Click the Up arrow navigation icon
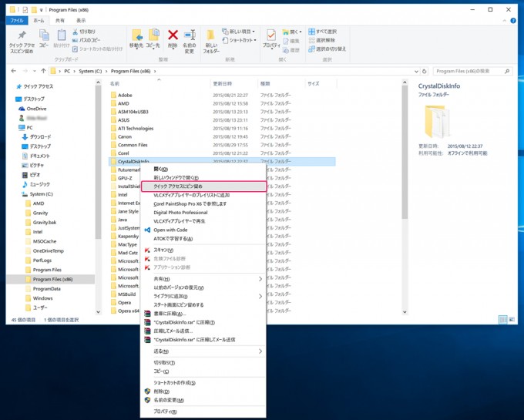The image size is (524, 420). point(43,71)
